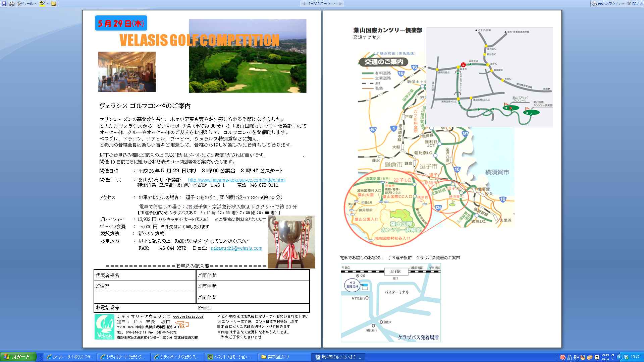Click the ヴェラシス ゴルフコンペのご案内 heading

(145, 106)
